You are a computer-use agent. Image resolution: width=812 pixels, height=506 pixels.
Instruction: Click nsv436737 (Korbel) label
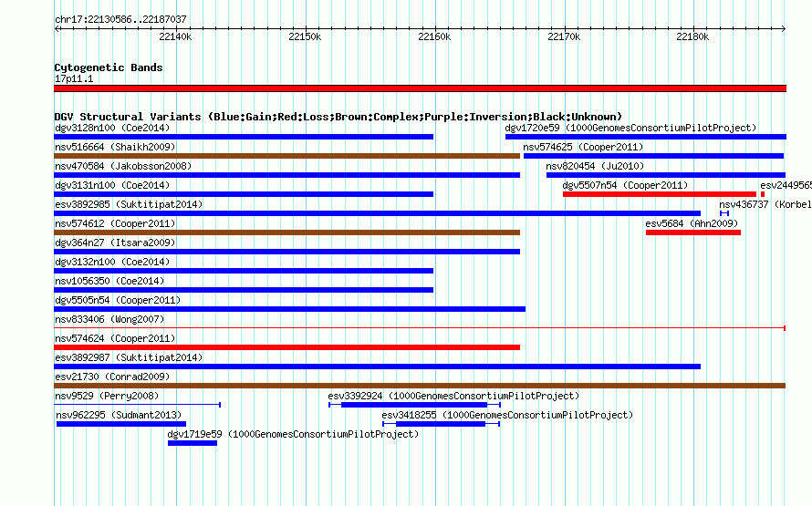[765, 204]
